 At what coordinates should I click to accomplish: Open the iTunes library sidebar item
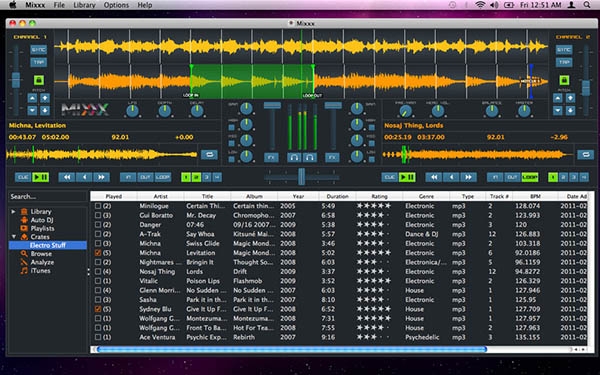(40, 271)
